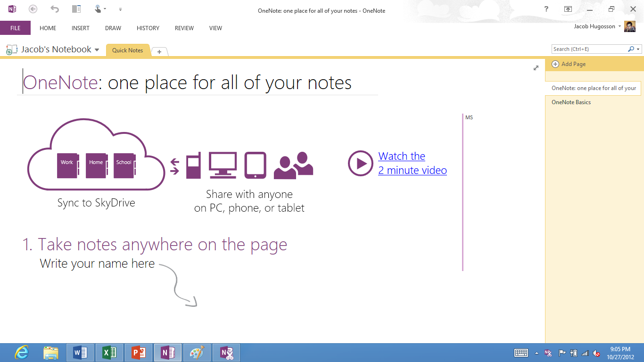Image resolution: width=644 pixels, height=362 pixels.
Task: Show the touch keyboard from the taskbar
Action: (x=521, y=353)
